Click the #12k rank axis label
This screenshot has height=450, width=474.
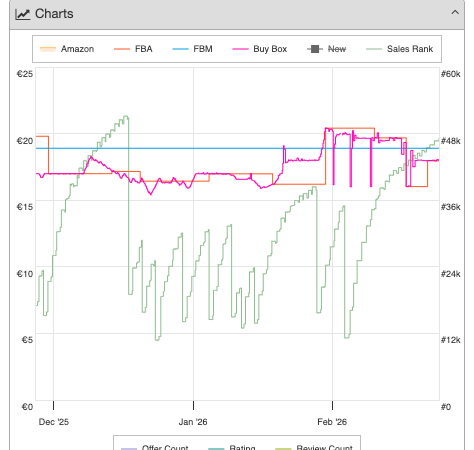click(450, 340)
